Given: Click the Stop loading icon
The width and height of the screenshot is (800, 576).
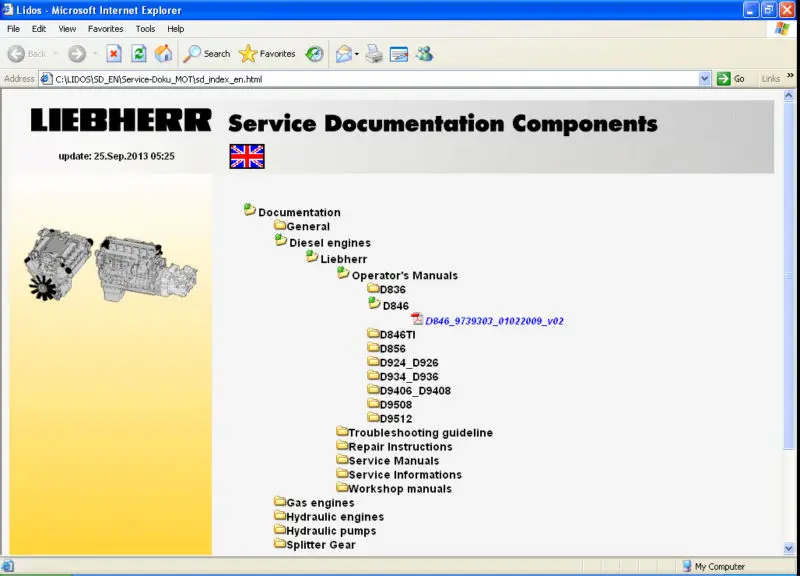Looking at the screenshot, I should [x=114, y=54].
